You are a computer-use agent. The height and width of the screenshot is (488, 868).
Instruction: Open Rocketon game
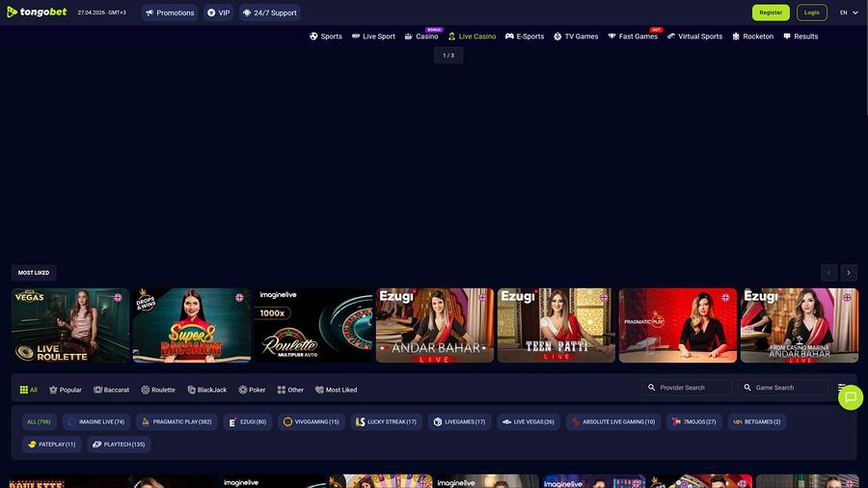click(x=752, y=37)
